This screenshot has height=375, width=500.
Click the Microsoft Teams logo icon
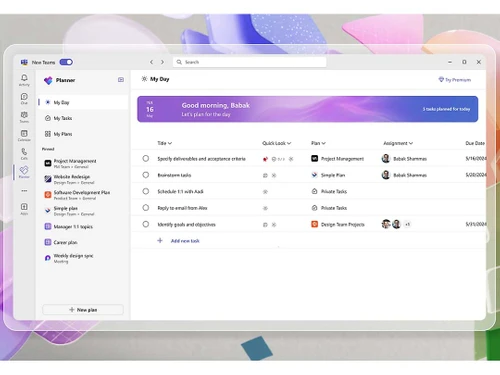pyautogui.click(x=24, y=62)
